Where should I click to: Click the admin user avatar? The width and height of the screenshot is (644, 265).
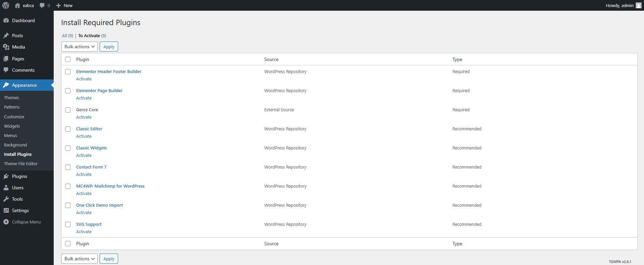point(638,5)
